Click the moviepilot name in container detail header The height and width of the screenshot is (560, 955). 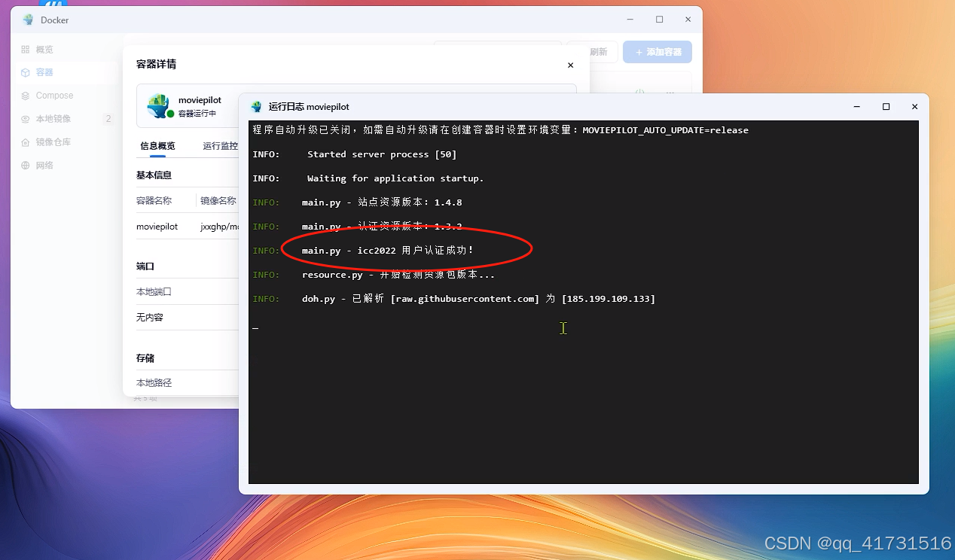pos(200,100)
